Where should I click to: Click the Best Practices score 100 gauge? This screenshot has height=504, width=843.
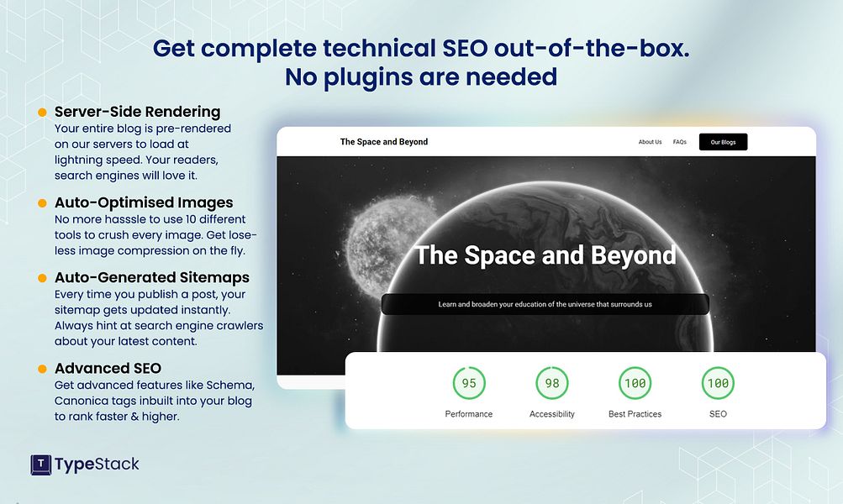635,383
